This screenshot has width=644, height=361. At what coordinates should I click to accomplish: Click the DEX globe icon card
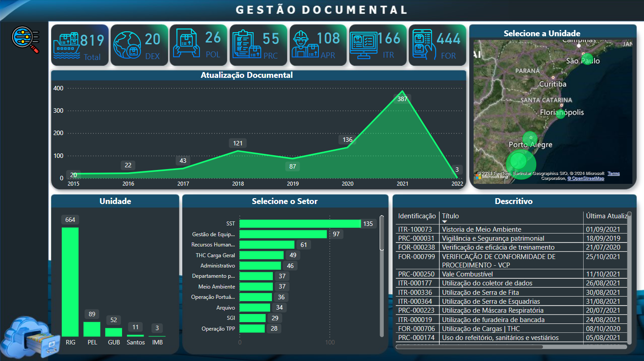[127, 45]
